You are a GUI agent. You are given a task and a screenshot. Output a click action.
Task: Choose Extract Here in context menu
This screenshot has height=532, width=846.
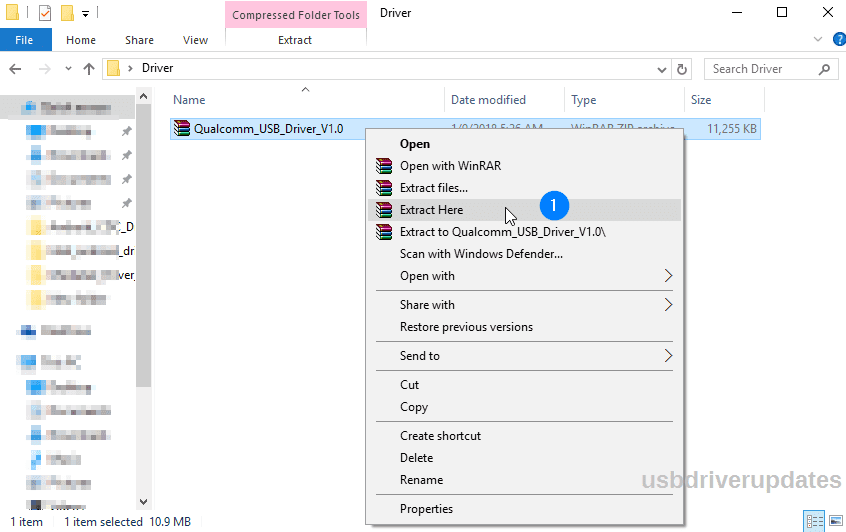tap(524, 210)
